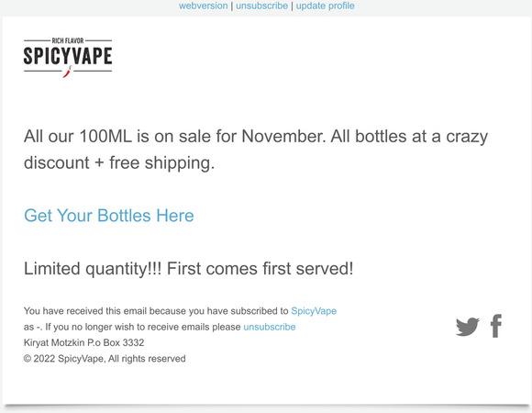Click the footer unsubscribe link
The width and height of the screenshot is (532, 413).
270,327
